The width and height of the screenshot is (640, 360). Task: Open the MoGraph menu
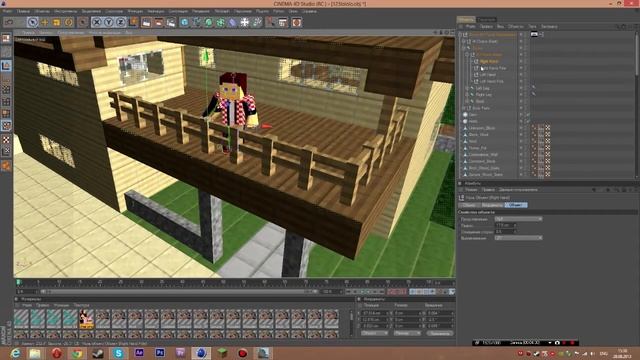(222, 11)
